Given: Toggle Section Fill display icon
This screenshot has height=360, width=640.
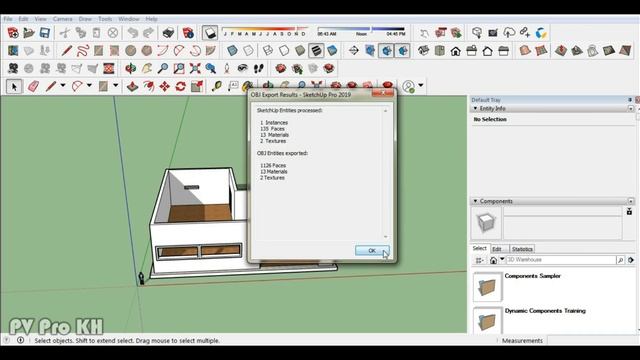Looking at the screenshot, I should pyautogui.click(x=402, y=51).
